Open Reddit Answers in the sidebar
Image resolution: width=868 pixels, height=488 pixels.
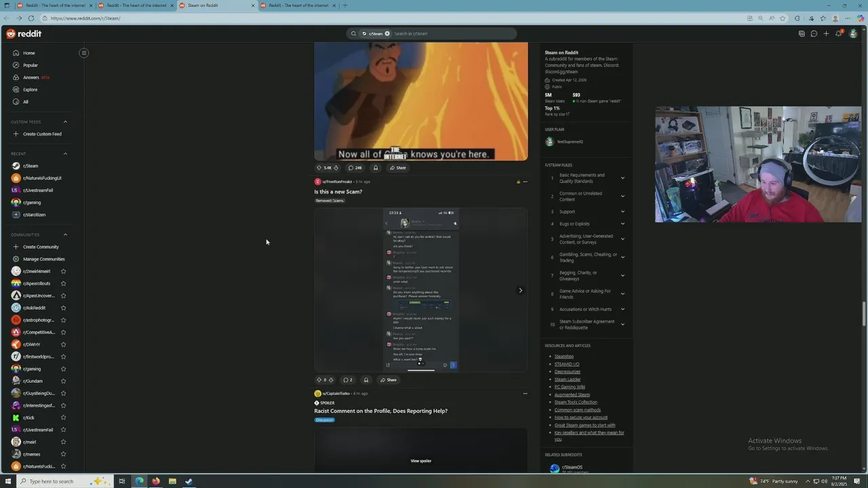point(31,77)
